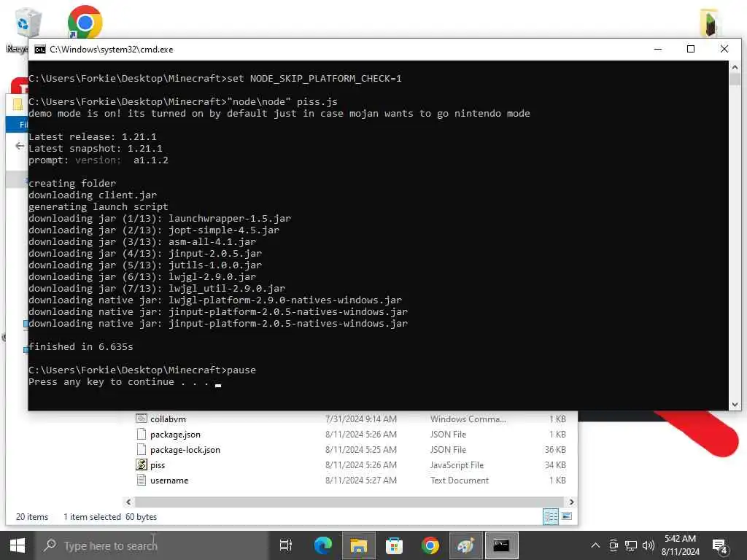This screenshot has height=560, width=747.
Task: Select the collabvm file icon
Action: [142, 419]
